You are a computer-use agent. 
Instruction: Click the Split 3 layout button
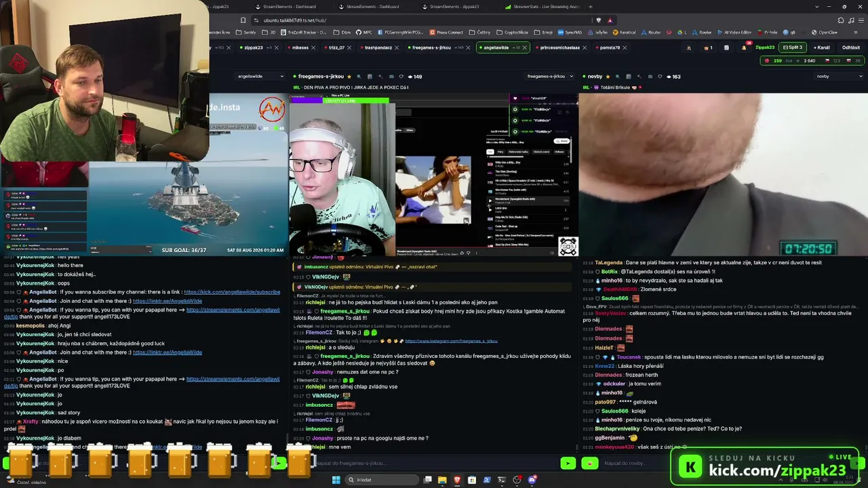[793, 47]
